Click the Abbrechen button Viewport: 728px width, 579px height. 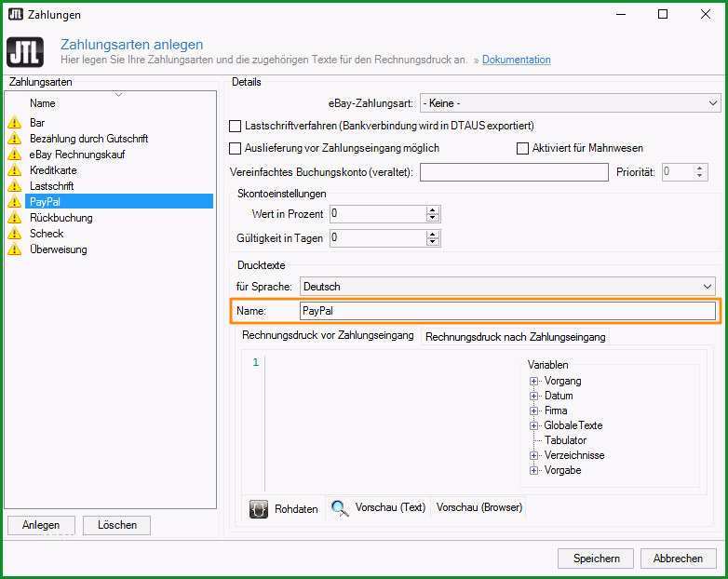[x=678, y=559]
